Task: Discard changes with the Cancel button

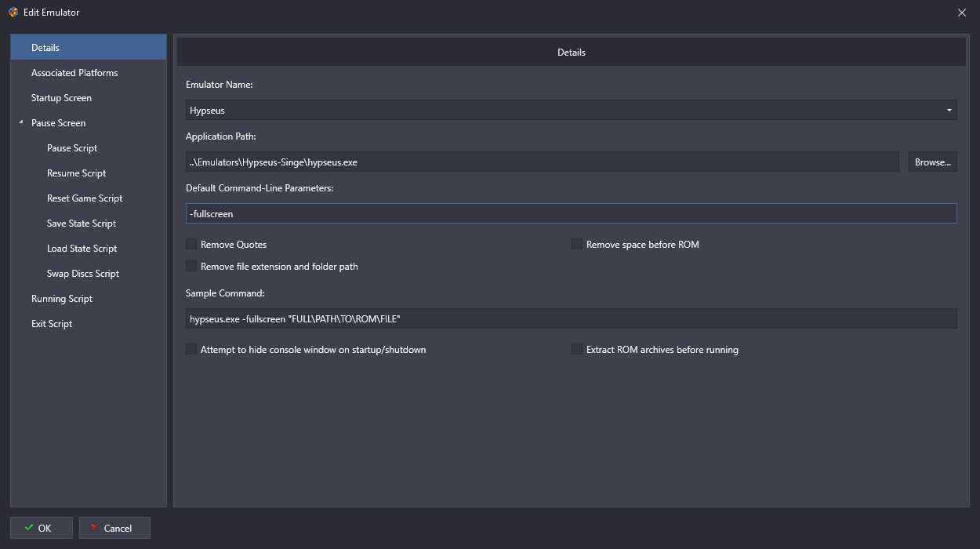Action: coord(114,528)
